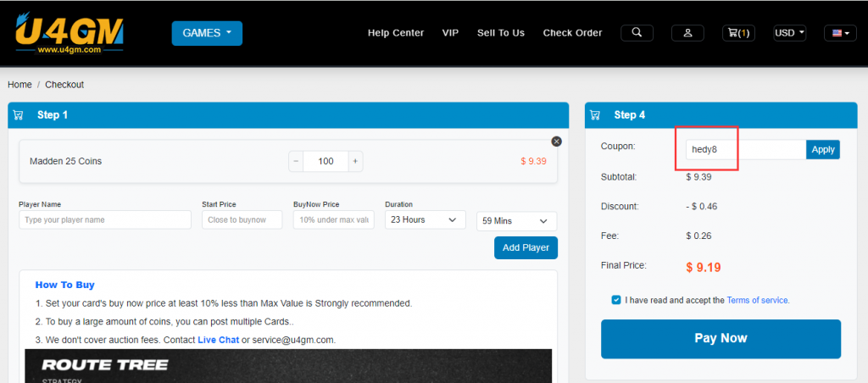Viewport: 868px width, 383px height.
Task: Uncheck the Terms of service agreement checkbox
Action: pyautogui.click(x=616, y=300)
